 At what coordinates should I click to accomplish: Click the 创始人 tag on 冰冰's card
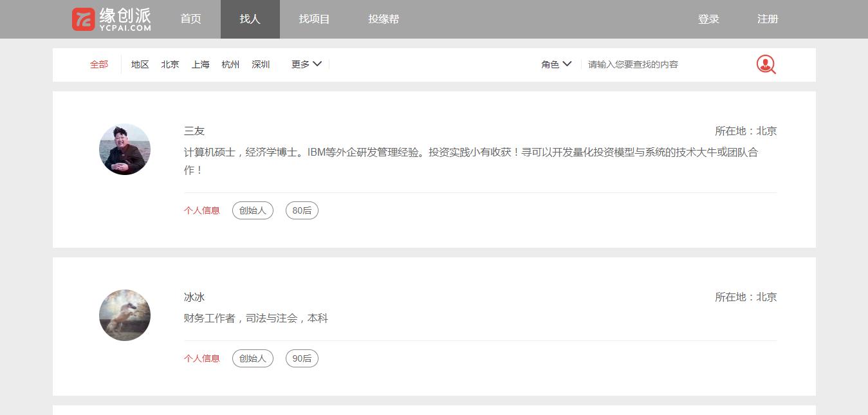[252, 358]
